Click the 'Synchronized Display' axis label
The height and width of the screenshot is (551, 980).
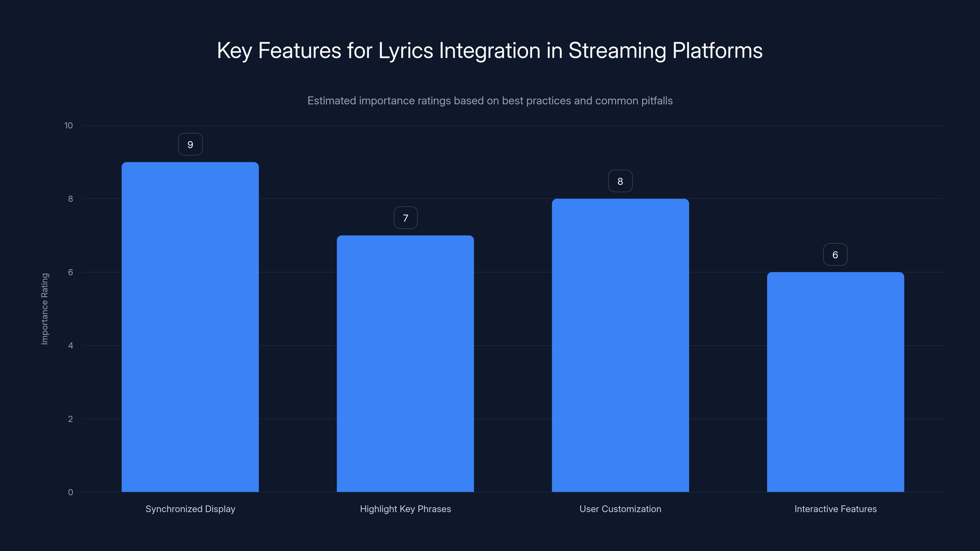pyautogui.click(x=190, y=509)
